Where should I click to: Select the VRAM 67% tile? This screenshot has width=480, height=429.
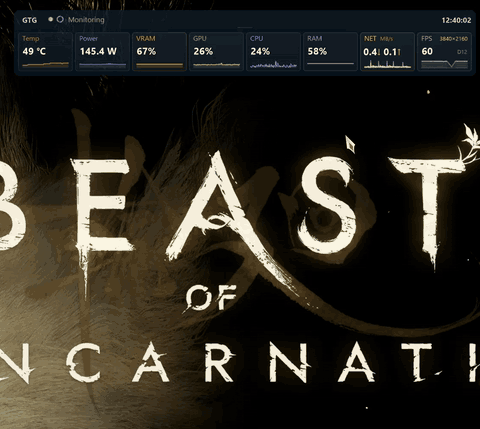(159, 52)
